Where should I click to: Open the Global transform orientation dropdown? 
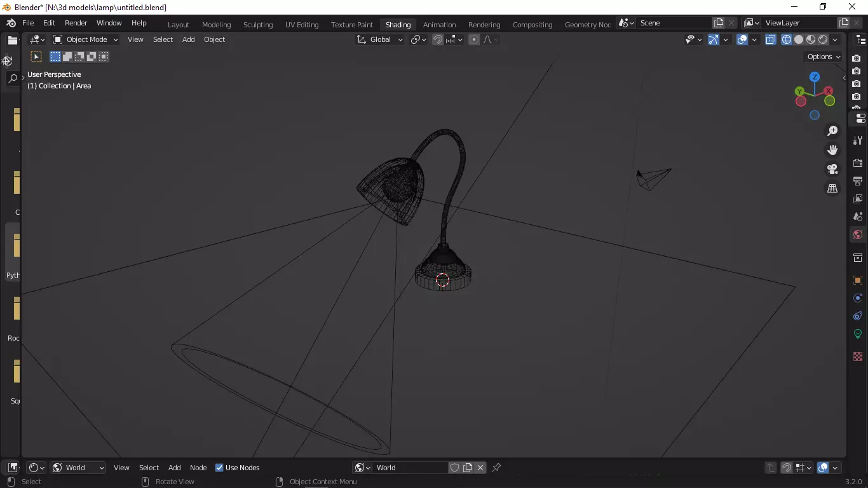379,39
